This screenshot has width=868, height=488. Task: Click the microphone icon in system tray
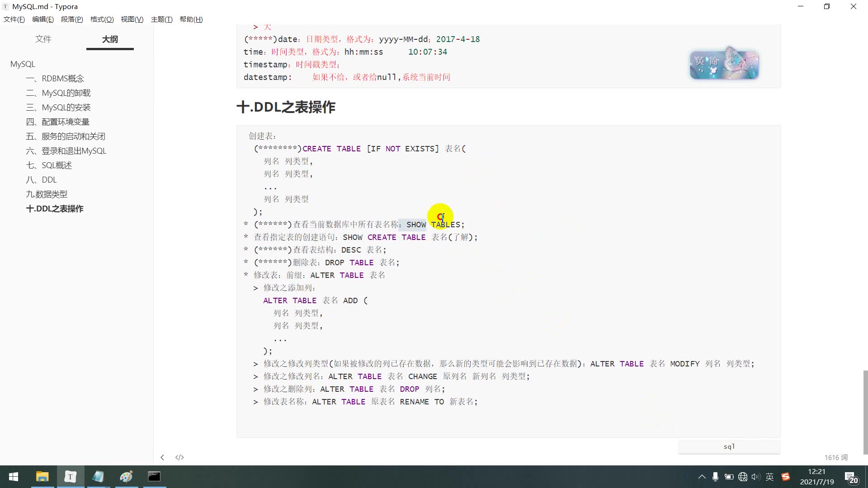[x=716, y=477]
